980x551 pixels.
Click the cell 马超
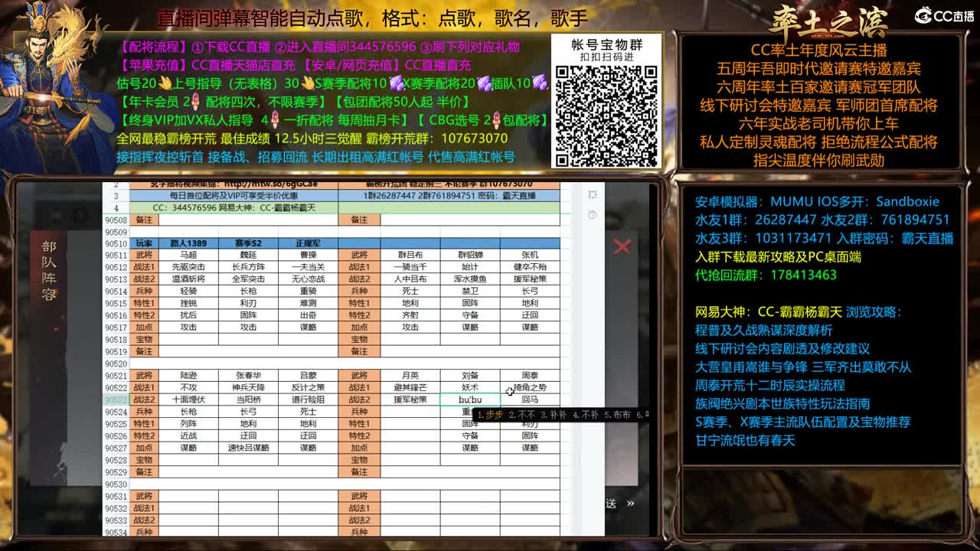tap(188, 255)
